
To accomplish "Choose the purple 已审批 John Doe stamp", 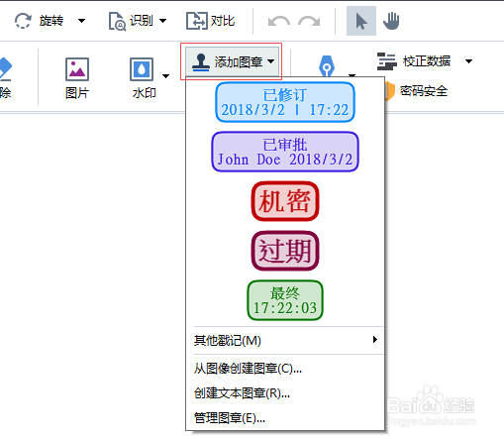I will (x=285, y=152).
